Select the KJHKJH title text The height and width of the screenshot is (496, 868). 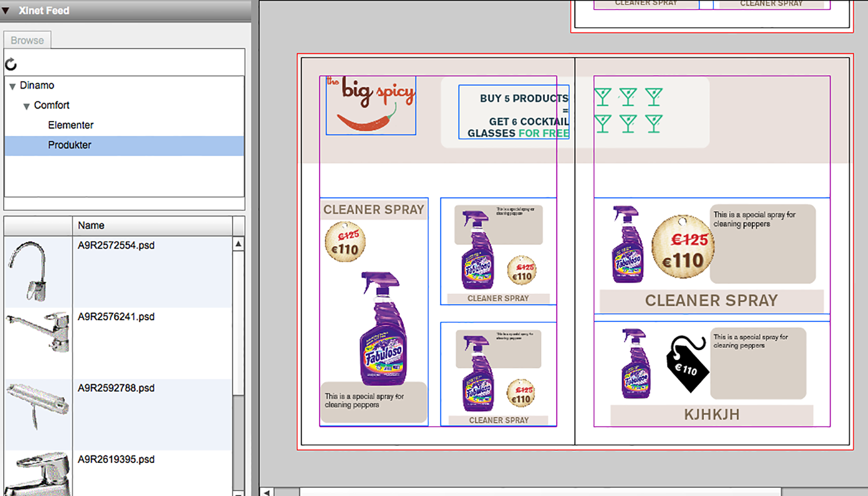click(712, 415)
